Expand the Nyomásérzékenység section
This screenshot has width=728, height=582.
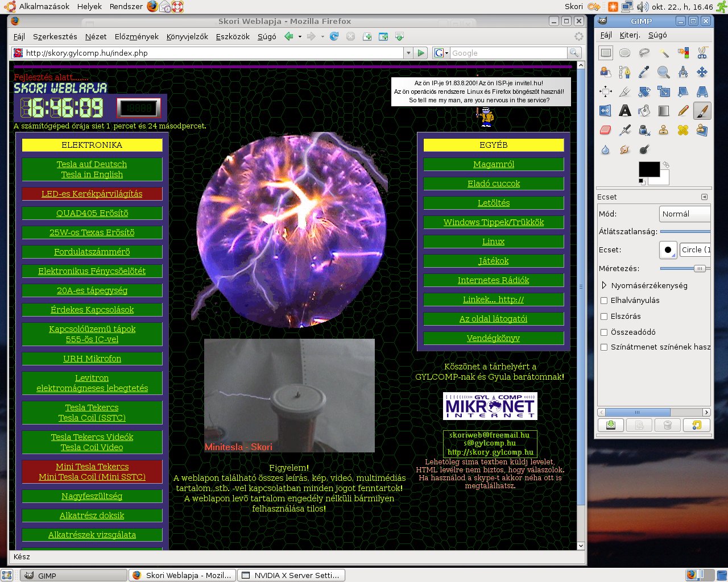point(604,285)
